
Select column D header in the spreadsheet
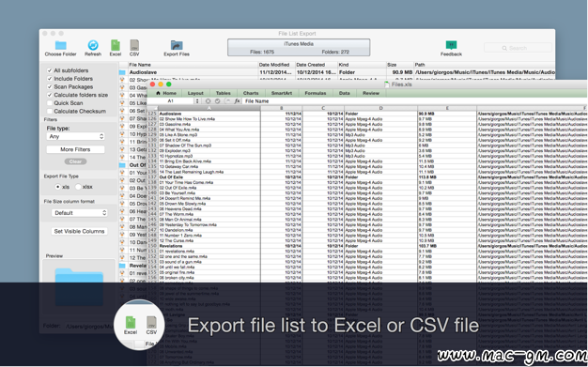[380, 108]
